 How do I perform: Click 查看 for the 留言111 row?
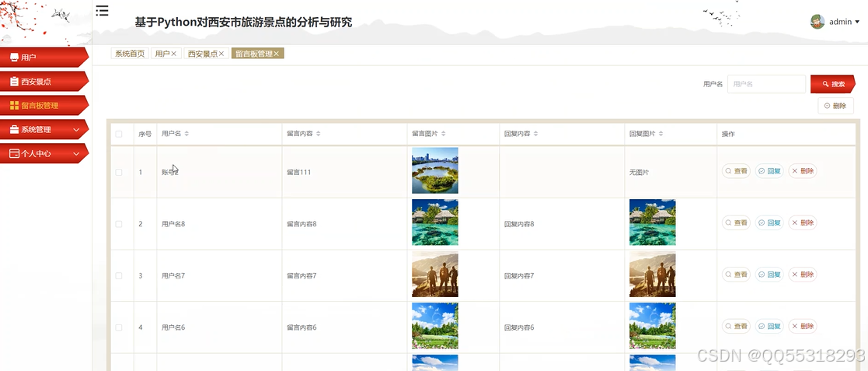[736, 171]
